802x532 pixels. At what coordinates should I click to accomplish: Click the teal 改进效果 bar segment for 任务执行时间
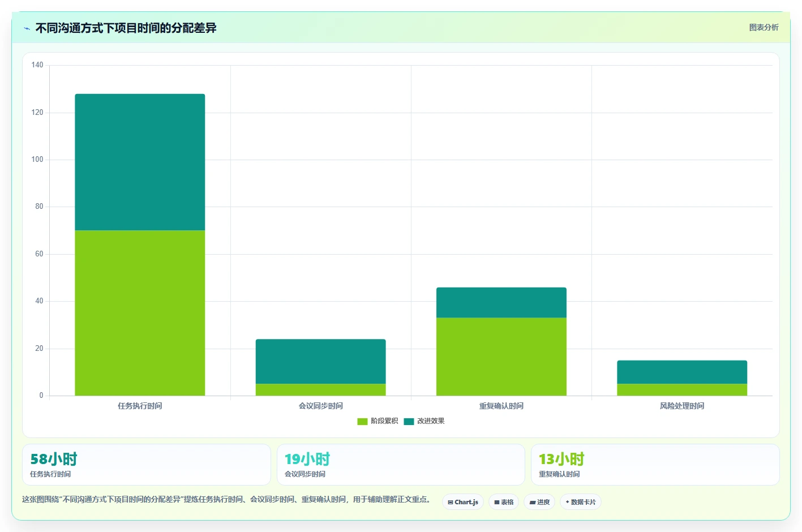140,162
